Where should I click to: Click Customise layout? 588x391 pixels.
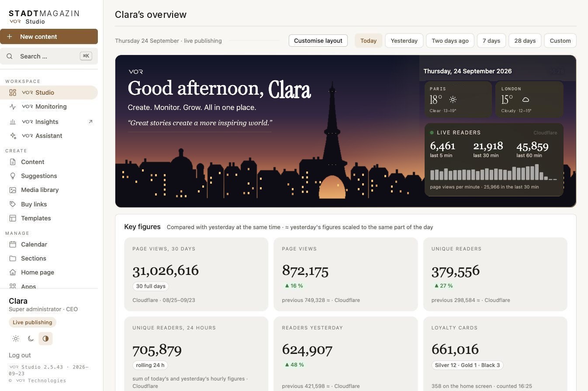(318, 41)
